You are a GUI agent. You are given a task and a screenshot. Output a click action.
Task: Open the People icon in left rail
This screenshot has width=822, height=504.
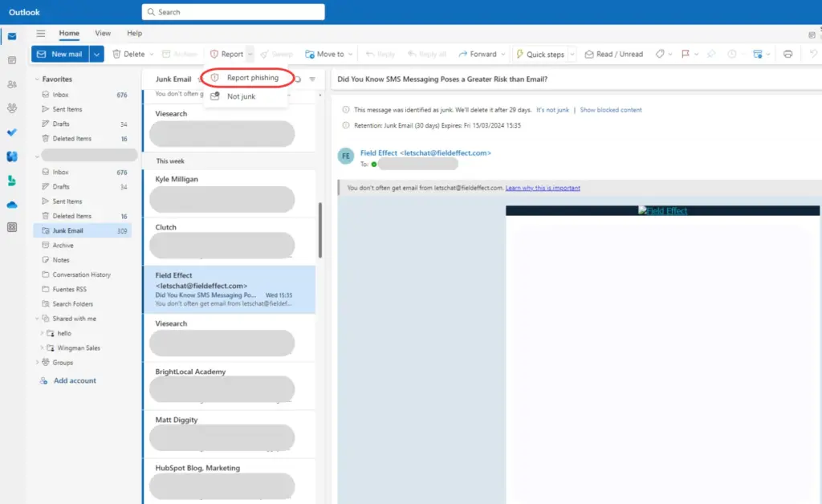12,84
